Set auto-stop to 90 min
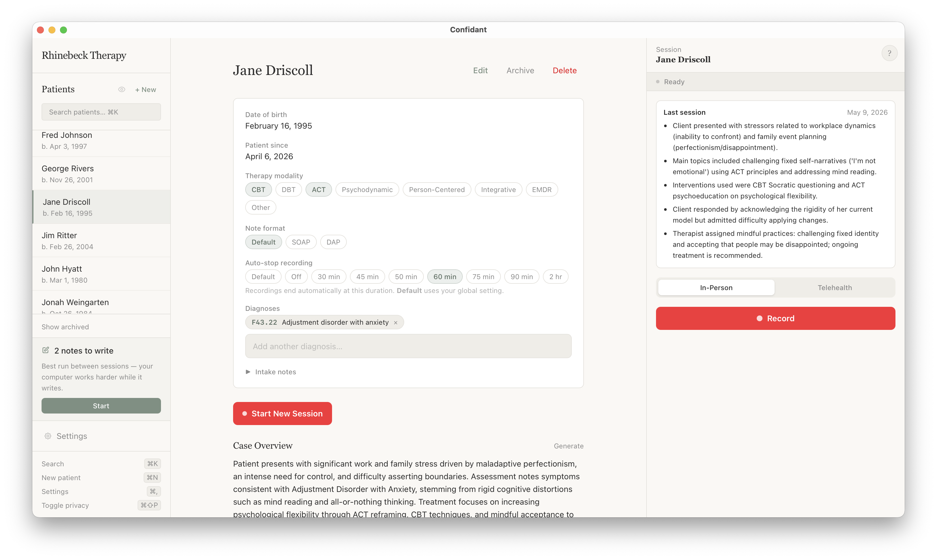This screenshot has height=560, width=937. click(522, 277)
